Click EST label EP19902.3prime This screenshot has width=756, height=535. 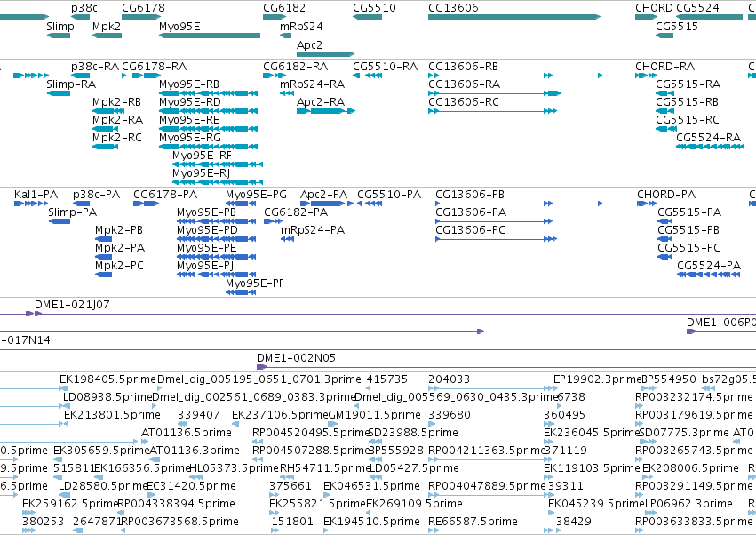point(598,379)
